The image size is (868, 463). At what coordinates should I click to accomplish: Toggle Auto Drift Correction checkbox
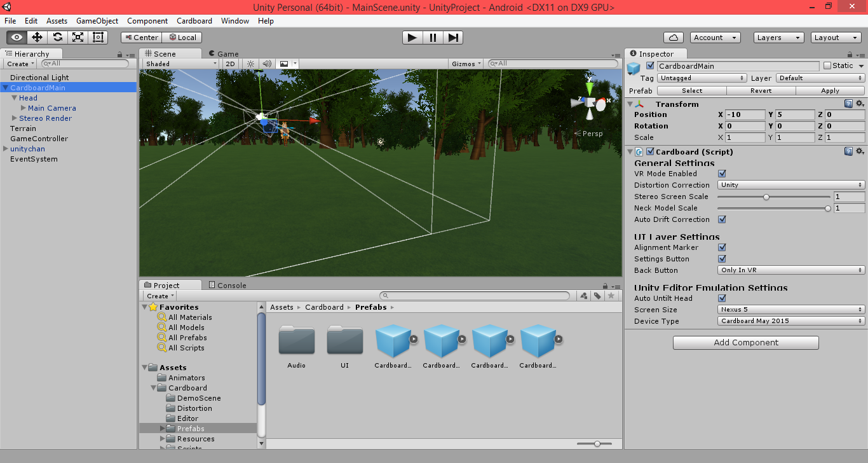(722, 219)
